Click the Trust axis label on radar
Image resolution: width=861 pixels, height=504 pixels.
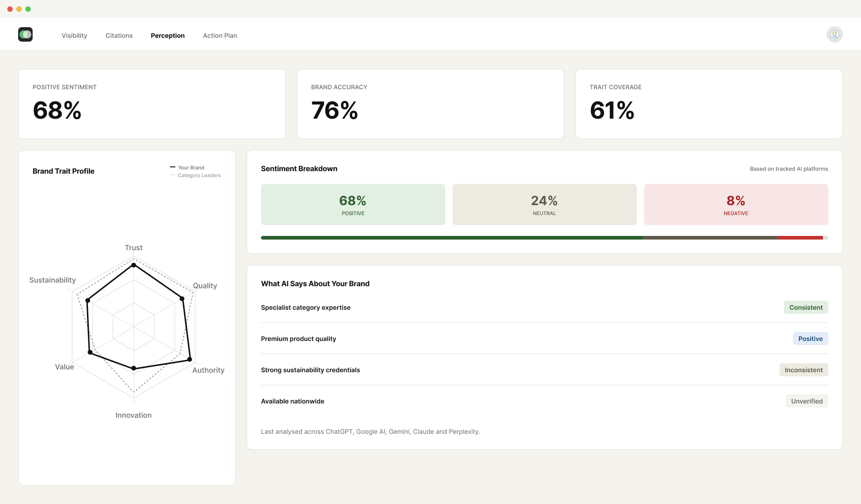click(x=134, y=248)
